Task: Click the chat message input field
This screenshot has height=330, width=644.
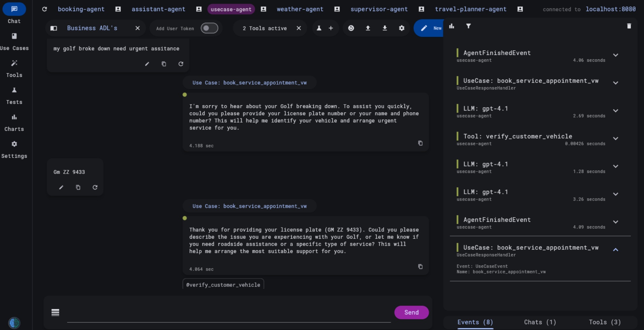Action: point(229,313)
